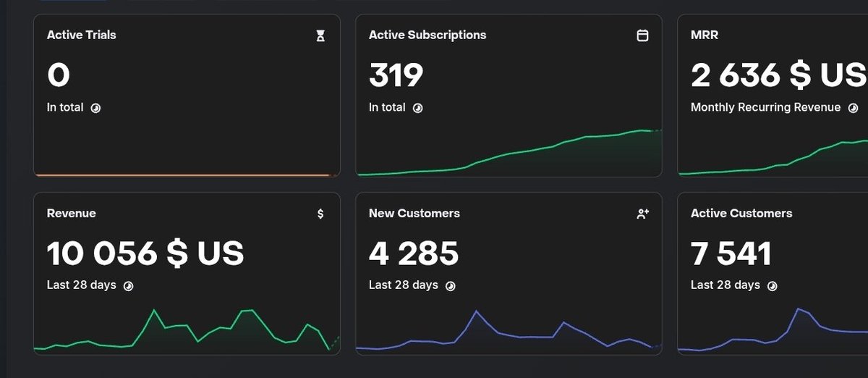Click the New Customers card title
868x378 pixels.
point(414,213)
